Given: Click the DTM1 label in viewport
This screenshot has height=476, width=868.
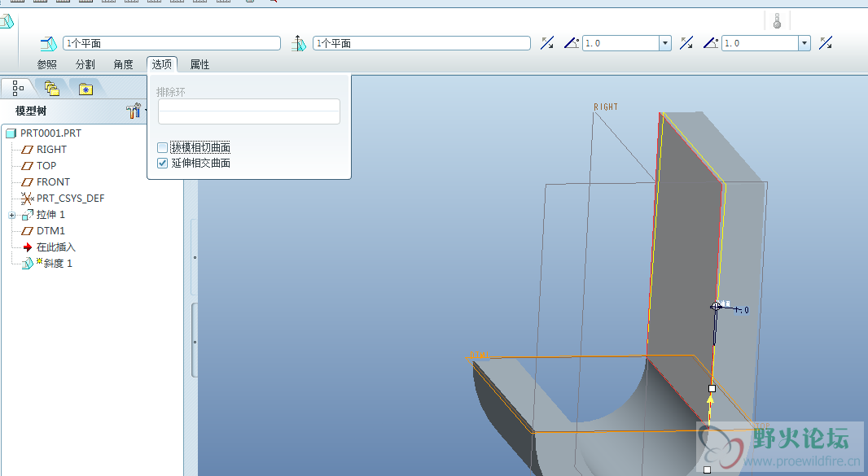Looking at the screenshot, I should [480, 355].
